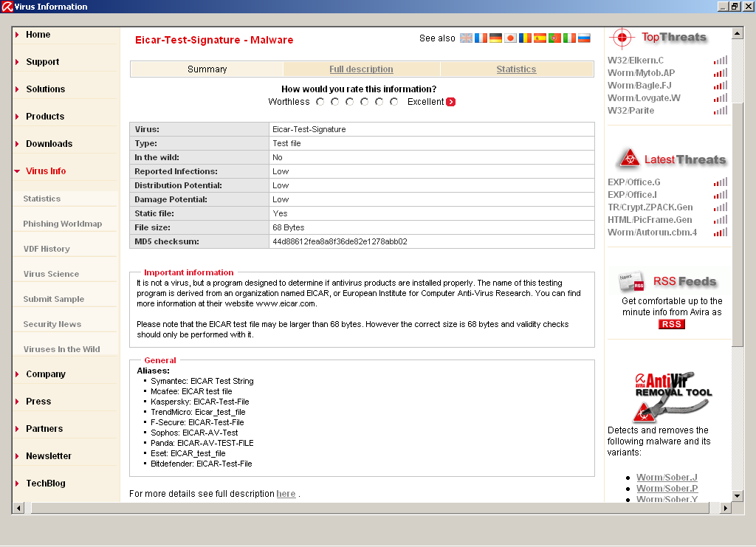Open the sidebar Statistics item under Virus Info
The image size is (756, 547).
click(42, 199)
